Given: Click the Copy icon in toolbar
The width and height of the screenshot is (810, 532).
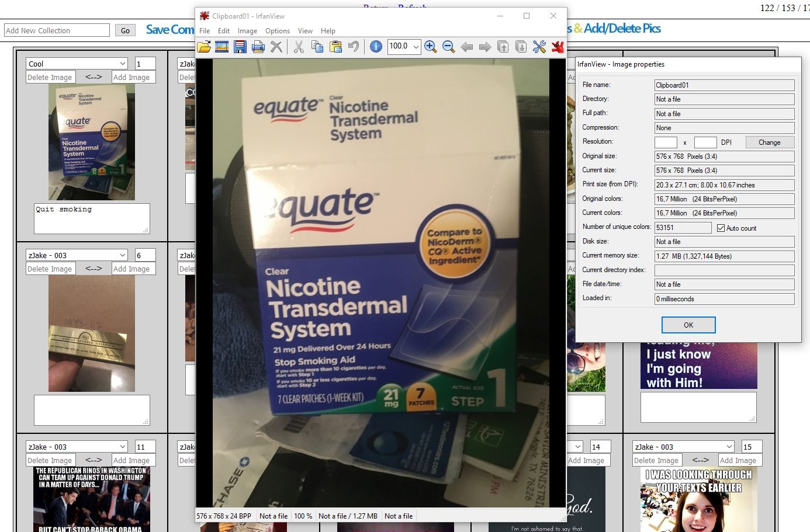Looking at the screenshot, I should coord(317,47).
